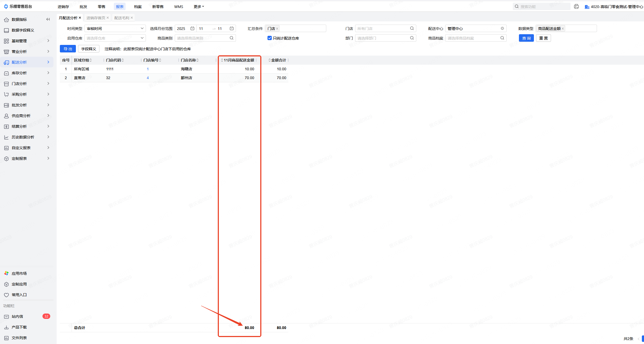Clear 配送中心 with the circle-x icon
Image resolution: width=644 pixels, height=344 pixels.
pos(502,28)
